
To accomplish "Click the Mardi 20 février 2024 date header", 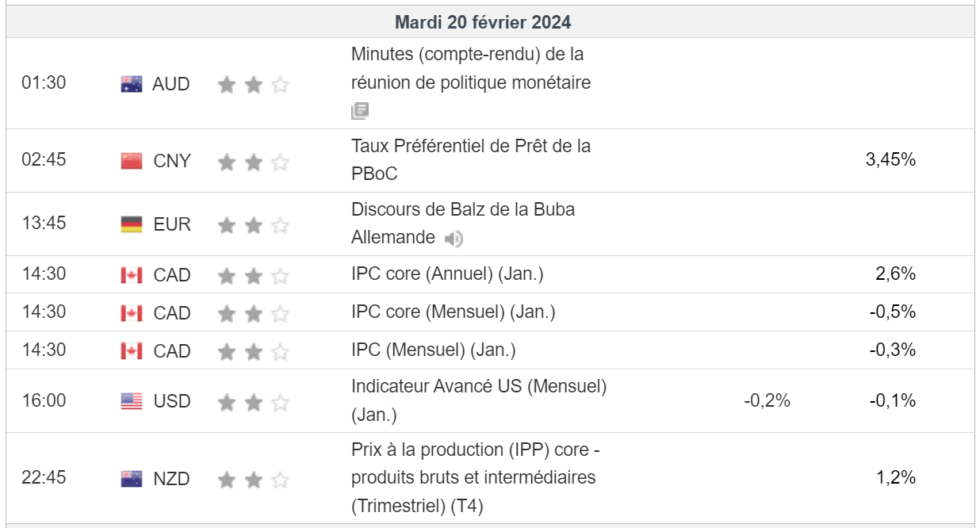I will click(x=483, y=22).
